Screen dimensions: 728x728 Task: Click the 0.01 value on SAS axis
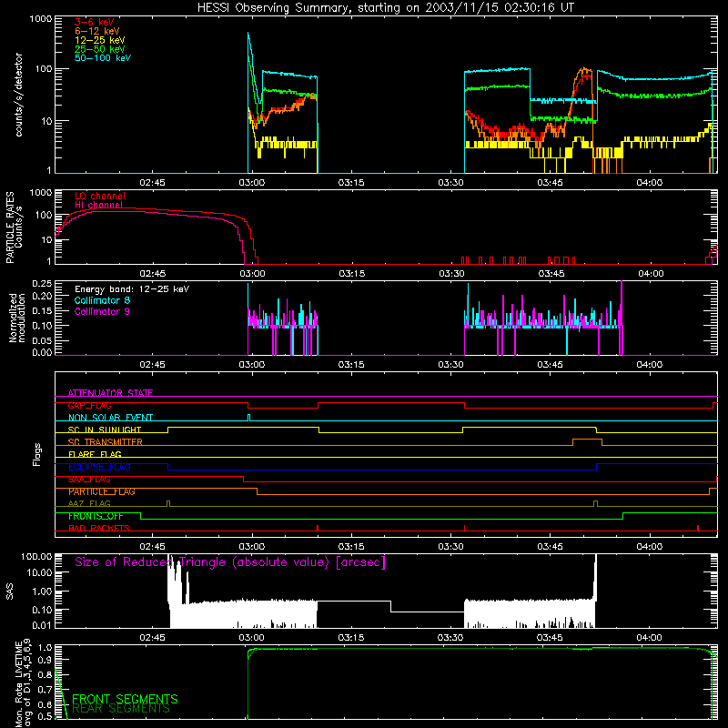pyautogui.click(x=42, y=625)
